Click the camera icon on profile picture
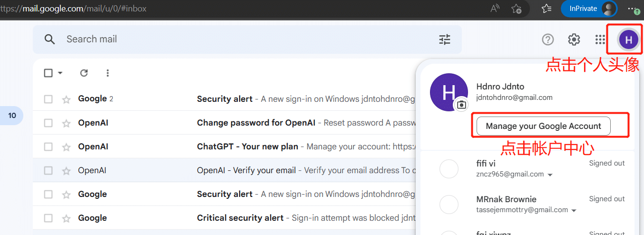This screenshot has height=235, width=644. point(461,105)
